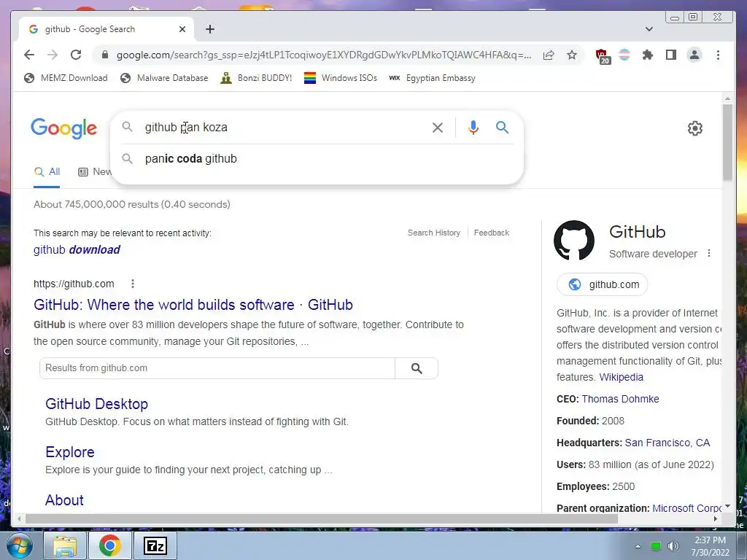Open the Chrome profile avatar
Viewport: 747px width, 560px height.
(x=694, y=55)
